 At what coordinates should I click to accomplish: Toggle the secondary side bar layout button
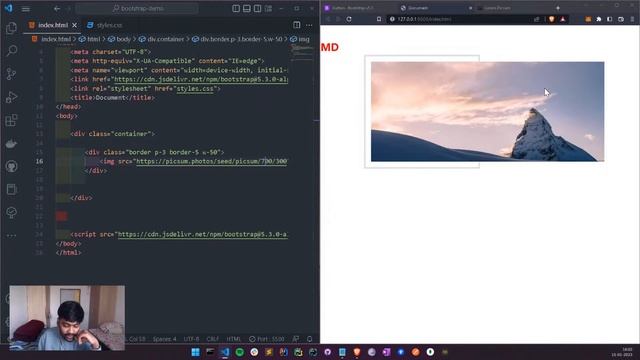click(x=258, y=9)
